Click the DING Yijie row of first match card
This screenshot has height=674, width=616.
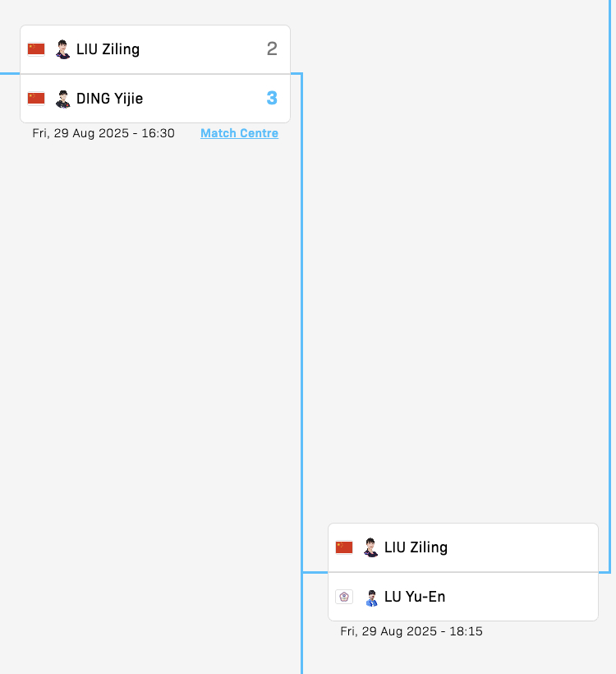pyautogui.click(x=155, y=99)
